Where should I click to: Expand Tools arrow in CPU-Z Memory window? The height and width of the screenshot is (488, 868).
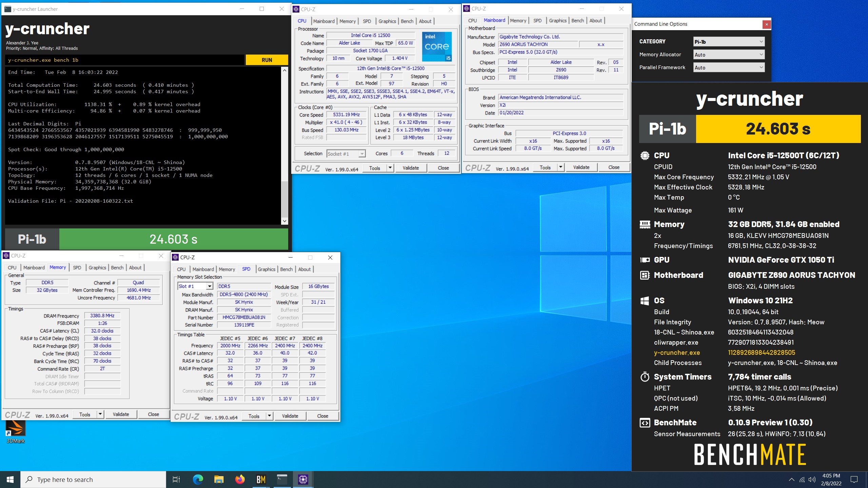click(x=100, y=414)
